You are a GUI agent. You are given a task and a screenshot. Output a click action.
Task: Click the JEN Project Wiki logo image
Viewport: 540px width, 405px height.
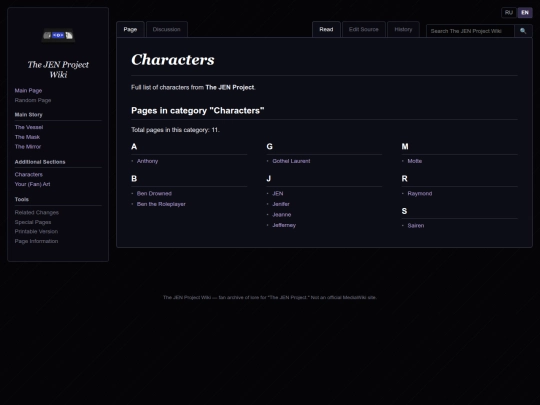58,35
